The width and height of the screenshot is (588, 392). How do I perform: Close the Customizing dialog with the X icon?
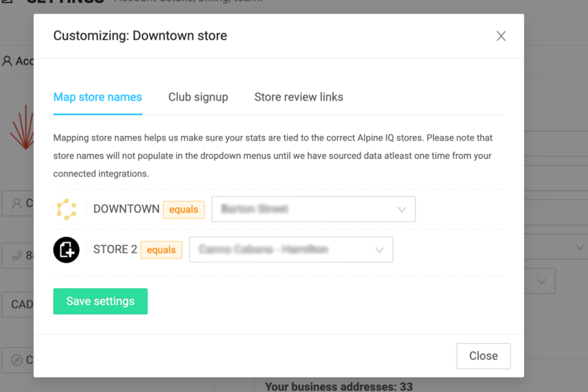coord(501,36)
